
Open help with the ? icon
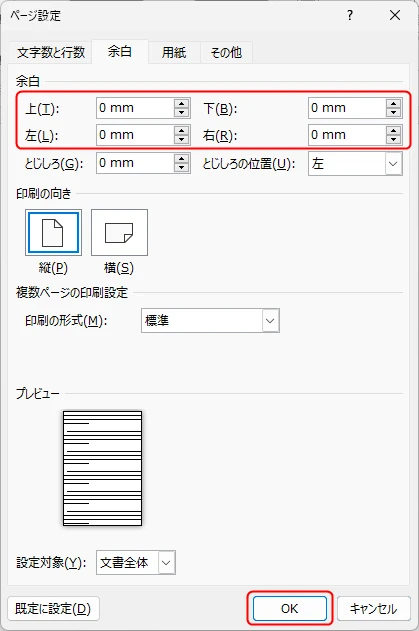tap(350, 15)
